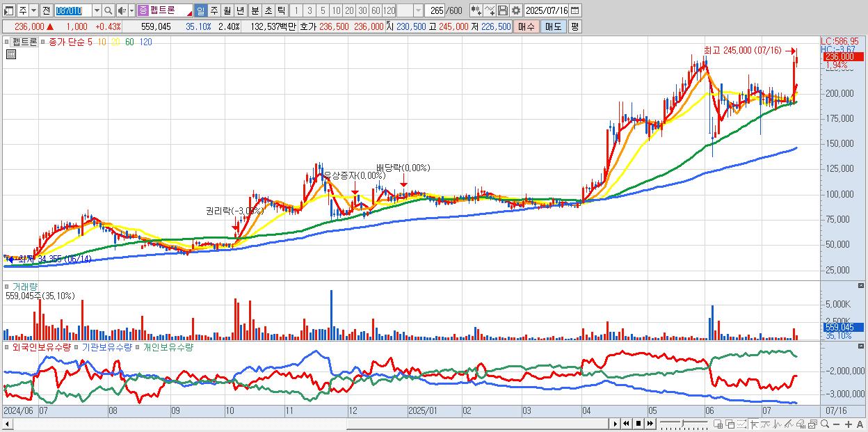This screenshot has height=432, width=868.
Task: Click the stop button in bottom bar
Action: click(x=638, y=424)
